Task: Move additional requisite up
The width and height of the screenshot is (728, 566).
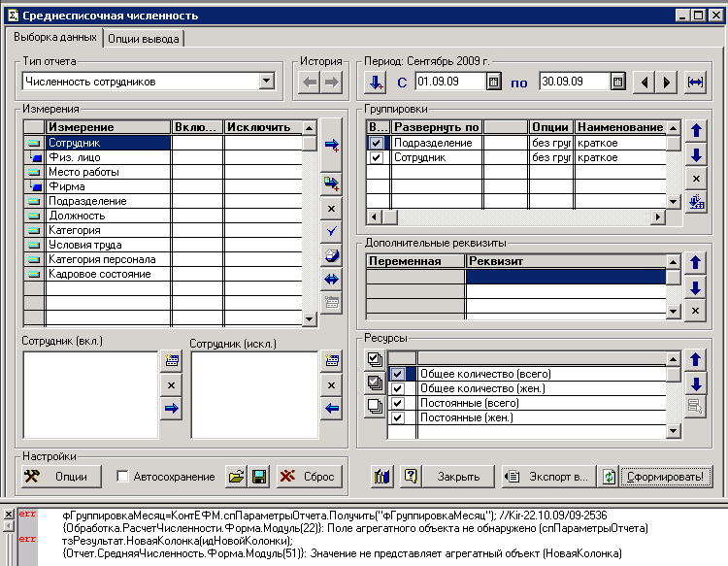Action: click(695, 263)
